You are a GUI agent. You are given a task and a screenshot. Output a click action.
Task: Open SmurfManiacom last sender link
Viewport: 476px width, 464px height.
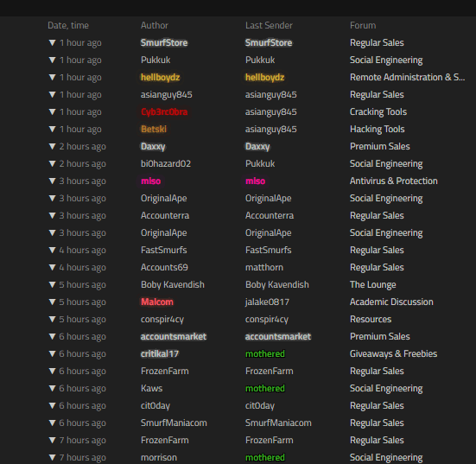pos(278,423)
